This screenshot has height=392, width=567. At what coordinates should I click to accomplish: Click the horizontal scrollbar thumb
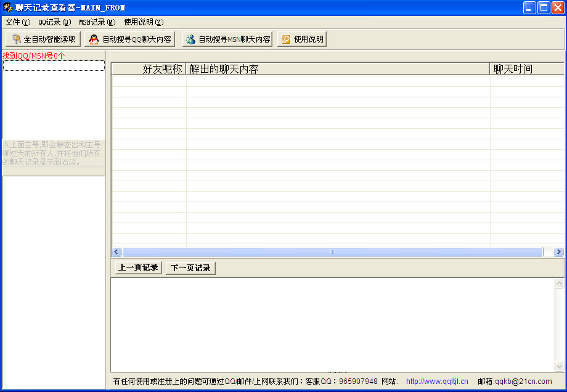(333, 251)
